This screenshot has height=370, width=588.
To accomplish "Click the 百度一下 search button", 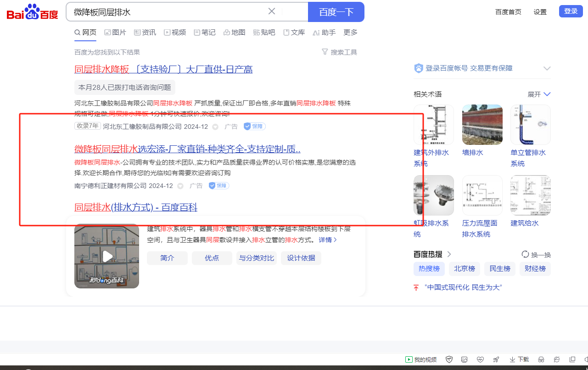I will (336, 12).
